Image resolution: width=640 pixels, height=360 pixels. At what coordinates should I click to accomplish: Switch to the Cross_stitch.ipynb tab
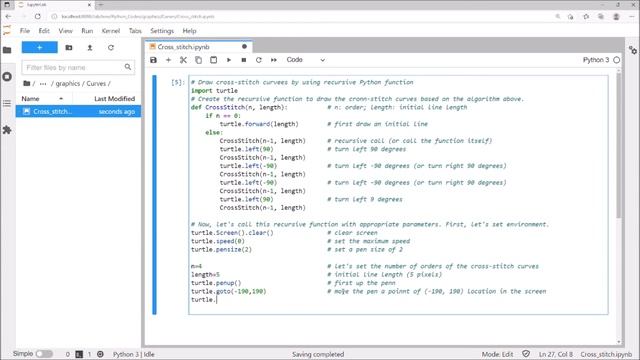coord(183,47)
